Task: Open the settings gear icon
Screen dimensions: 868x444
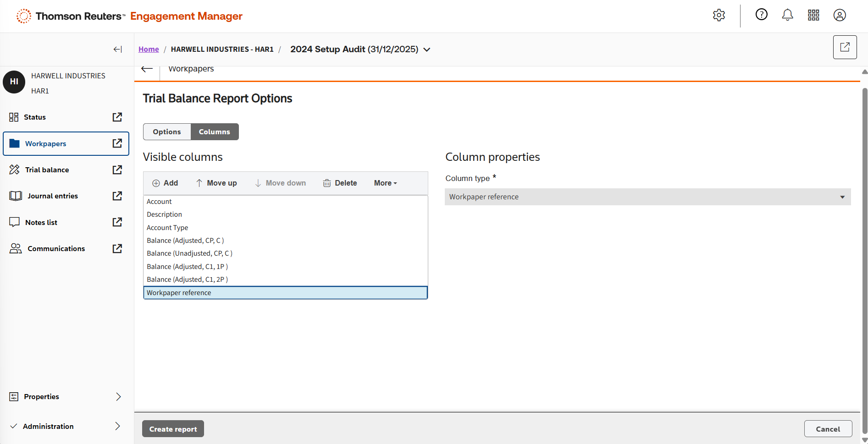Action: pyautogui.click(x=719, y=15)
